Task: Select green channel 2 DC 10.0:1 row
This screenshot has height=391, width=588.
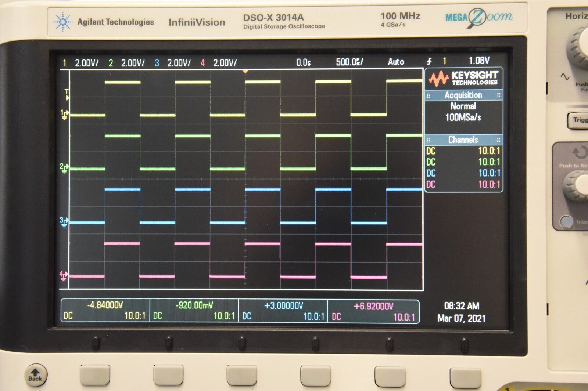Action: click(463, 162)
